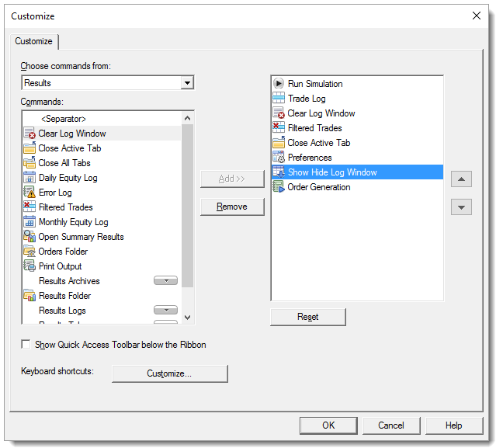Open keyboard shortcuts Customize button
This screenshot has height=448, width=496.
169,373
